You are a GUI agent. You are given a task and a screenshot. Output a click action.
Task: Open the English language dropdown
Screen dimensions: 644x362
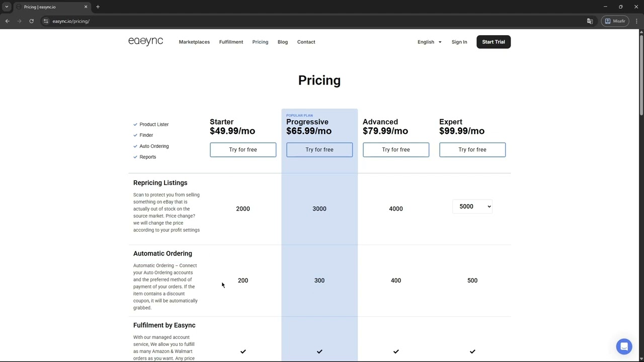coord(429,42)
